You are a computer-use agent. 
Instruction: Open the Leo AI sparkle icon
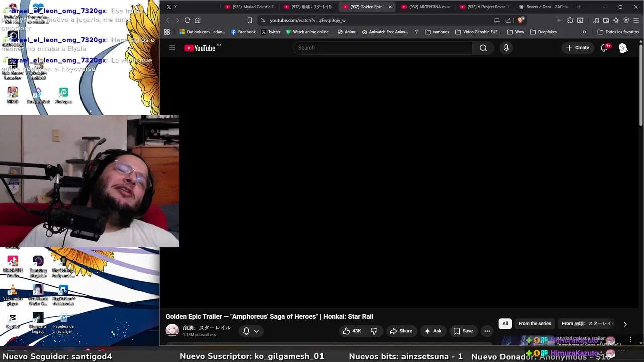point(616,20)
